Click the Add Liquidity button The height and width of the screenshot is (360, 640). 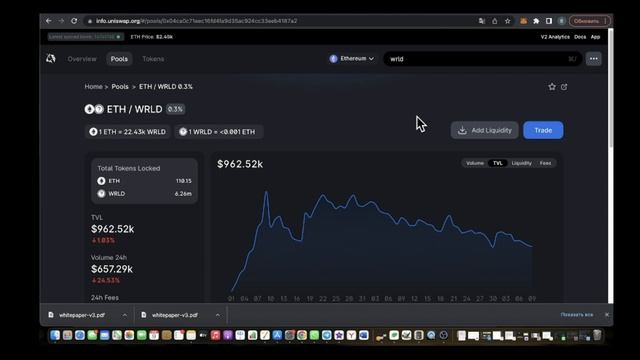tap(484, 130)
